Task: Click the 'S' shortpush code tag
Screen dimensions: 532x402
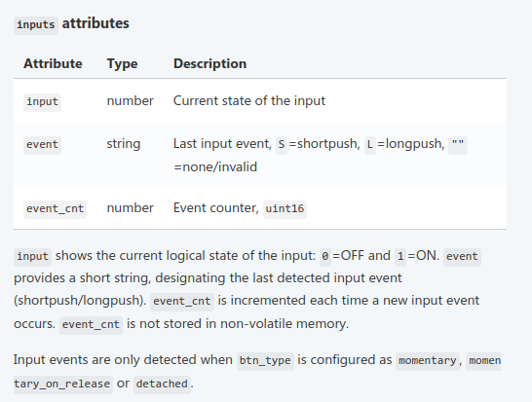Action: 282,145
